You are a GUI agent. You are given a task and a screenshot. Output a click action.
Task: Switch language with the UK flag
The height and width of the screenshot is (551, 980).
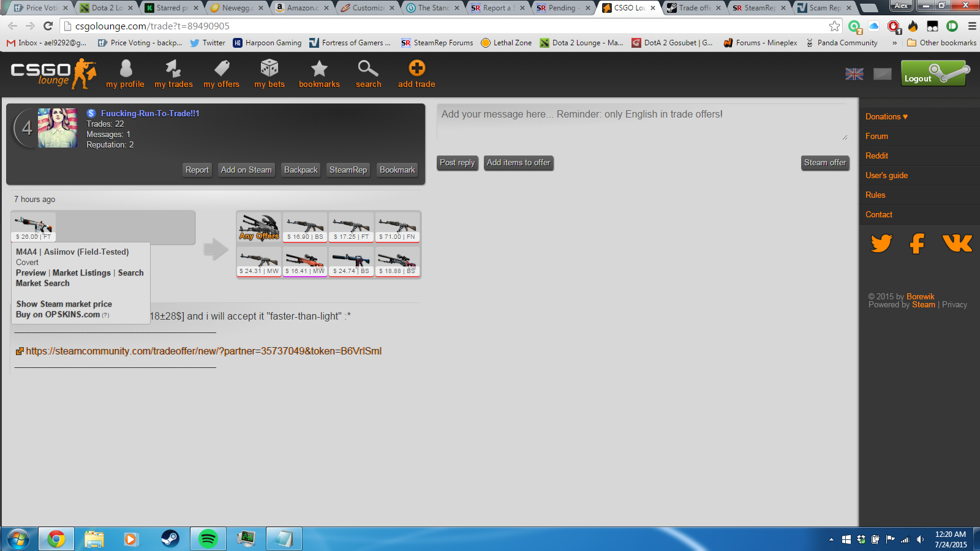click(854, 74)
